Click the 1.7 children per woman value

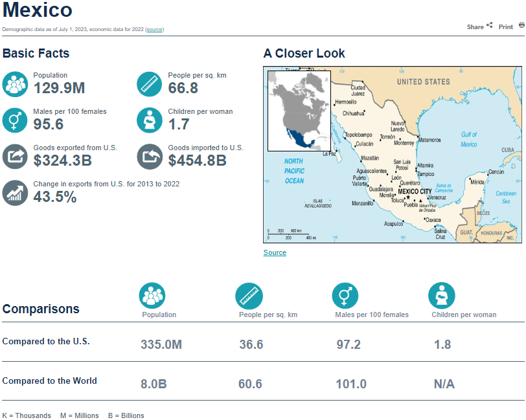179,124
